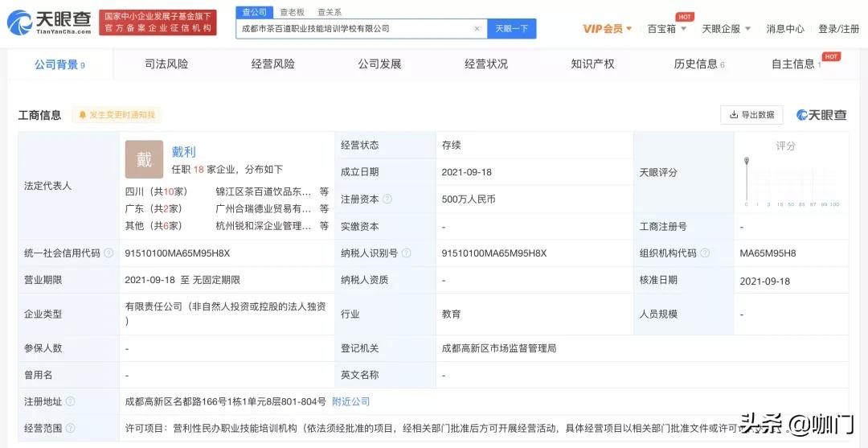Click the TianYanCha logo in the header
This screenshot has height=448, width=868.
pos(48,22)
